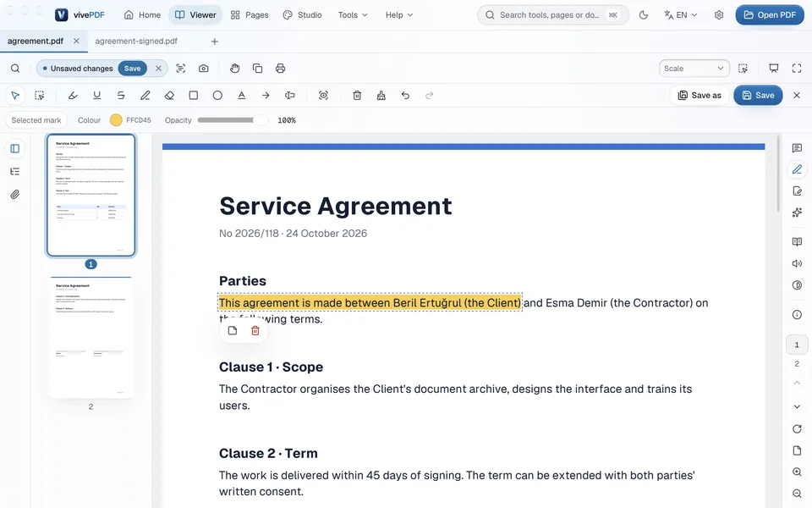Pick the arrow drawing tool
Screen dimensions: 812x508
tap(266, 96)
